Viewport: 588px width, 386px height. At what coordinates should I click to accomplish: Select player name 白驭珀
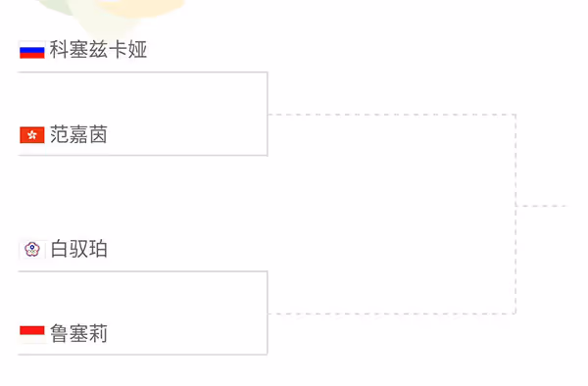[78, 249]
